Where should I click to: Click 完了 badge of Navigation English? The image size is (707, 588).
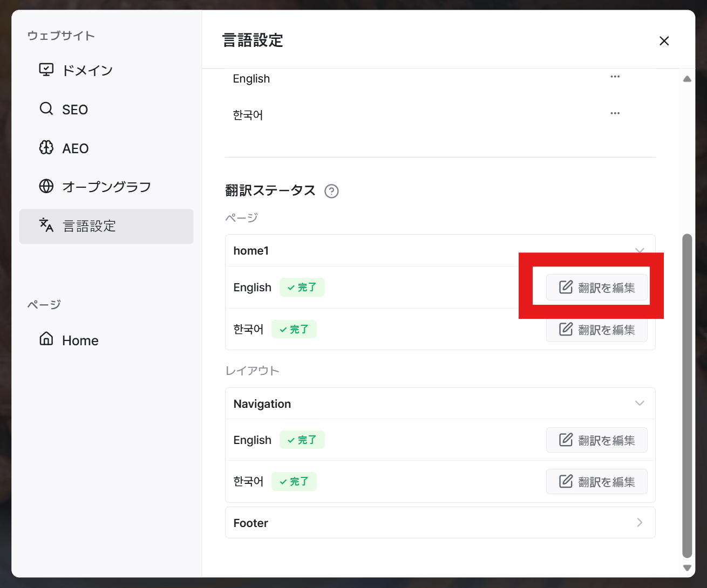302,440
